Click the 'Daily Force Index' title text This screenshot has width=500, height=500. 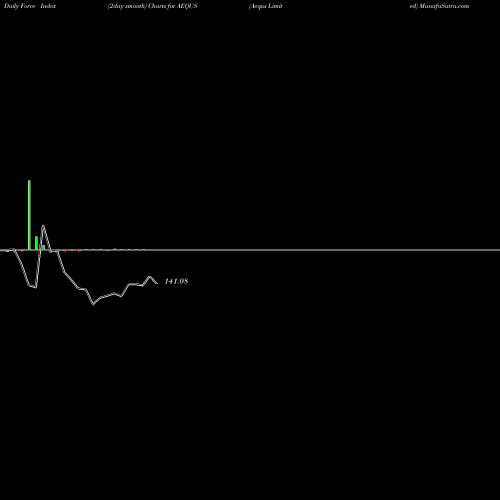pos(30,6)
